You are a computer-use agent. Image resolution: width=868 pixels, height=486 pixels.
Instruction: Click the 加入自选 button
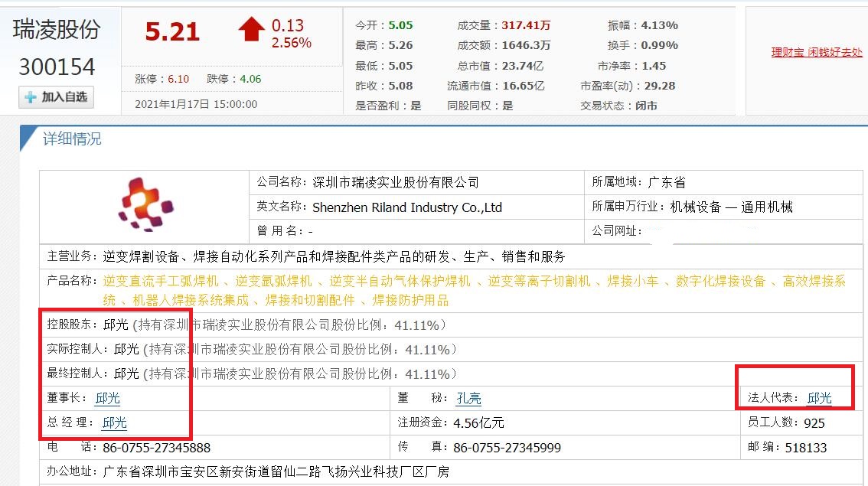click(55, 96)
